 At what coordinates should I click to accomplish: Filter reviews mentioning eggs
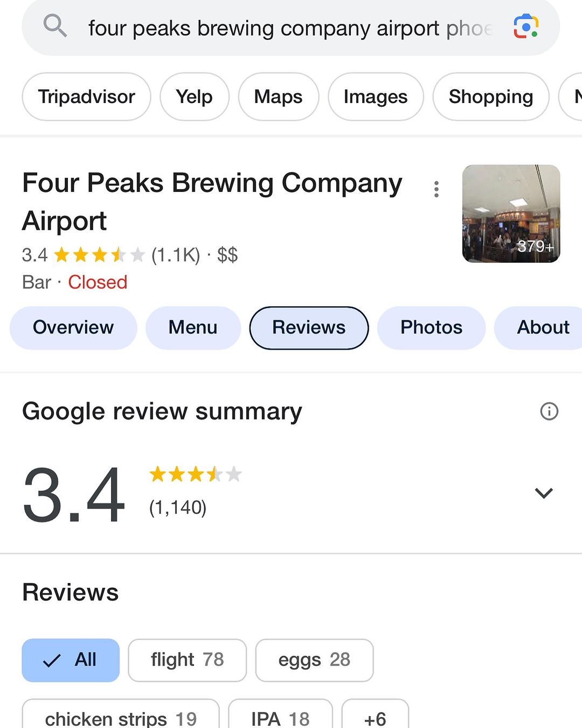314,660
